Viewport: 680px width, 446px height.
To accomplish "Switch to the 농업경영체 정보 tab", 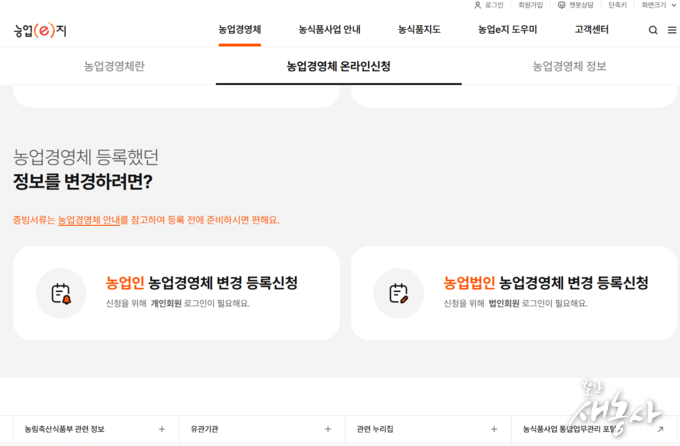I will pos(569,66).
